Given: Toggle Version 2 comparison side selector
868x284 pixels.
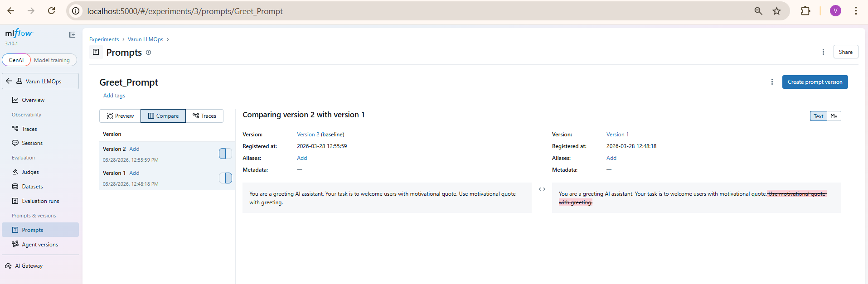Looking at the screenshot, I should [225, 154].
